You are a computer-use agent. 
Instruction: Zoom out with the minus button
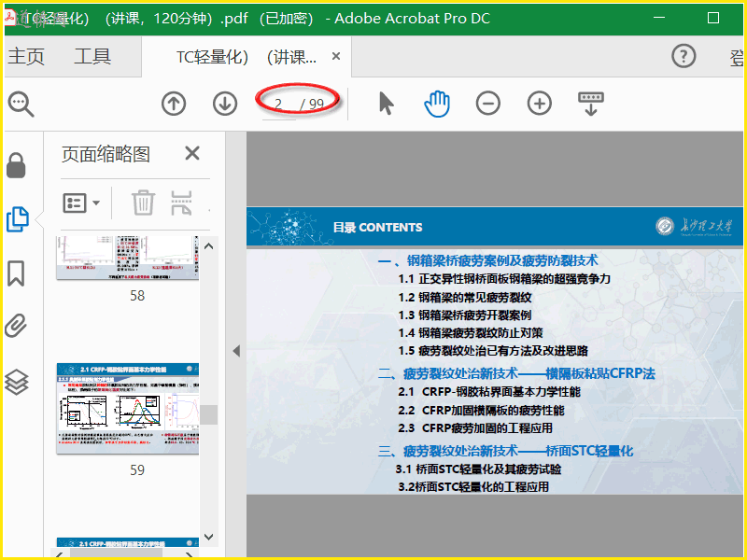coord(487,104)
